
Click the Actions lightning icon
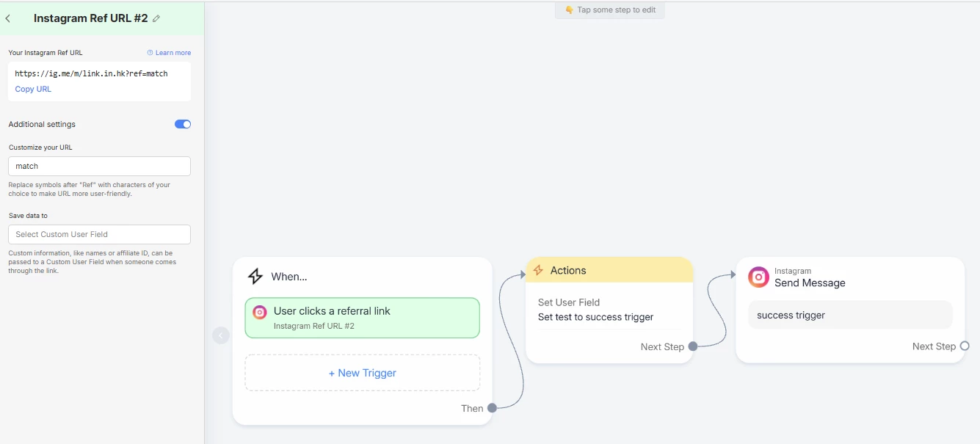(x=538, y=270)
